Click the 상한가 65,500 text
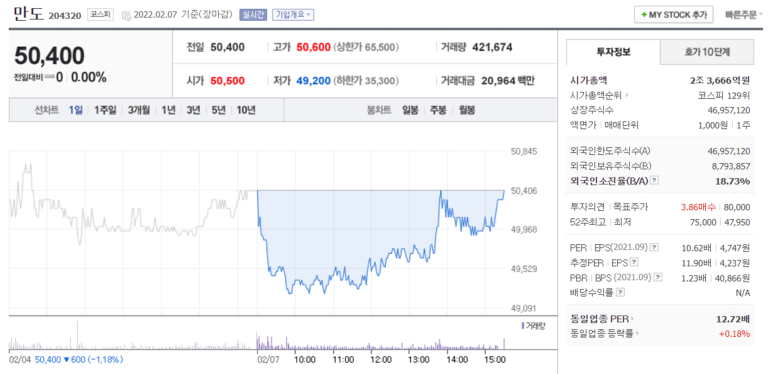773x374 pixels. 366,47
